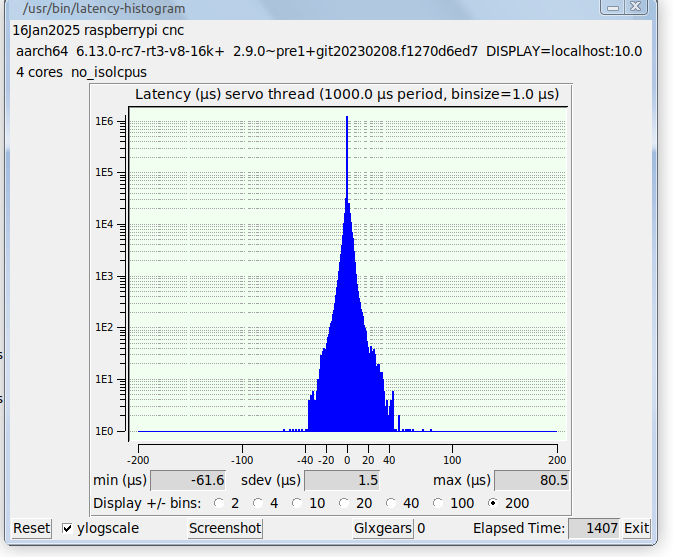Image resolution: width=684 pixels, height=557 pixels.
Task: Click the min (µs) value field
Action: tap(188, 480)
